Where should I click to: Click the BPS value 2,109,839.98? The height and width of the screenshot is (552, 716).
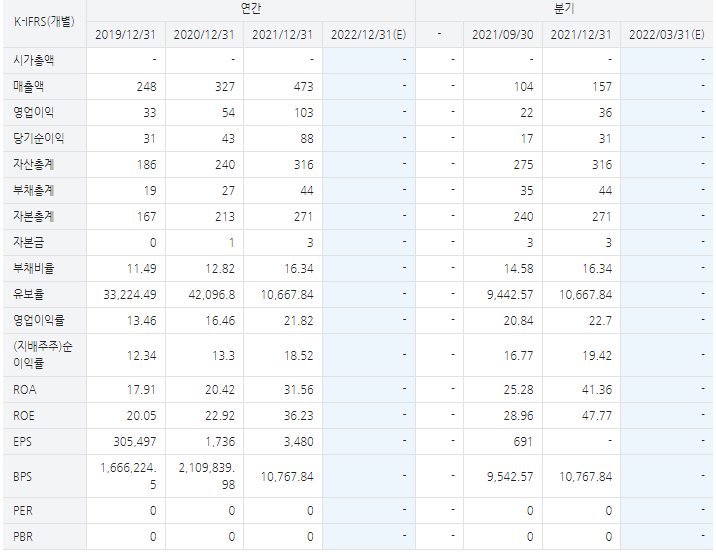207,476
